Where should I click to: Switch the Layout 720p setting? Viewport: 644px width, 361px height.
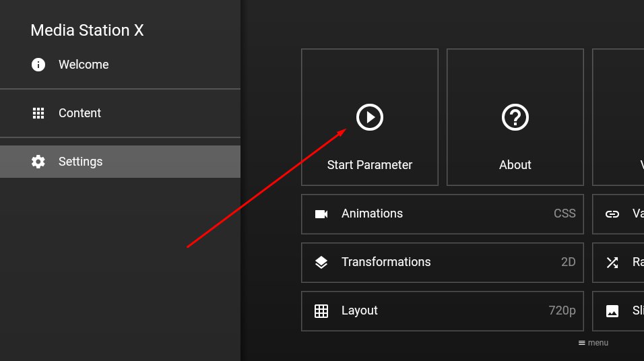tap(443, 311)
